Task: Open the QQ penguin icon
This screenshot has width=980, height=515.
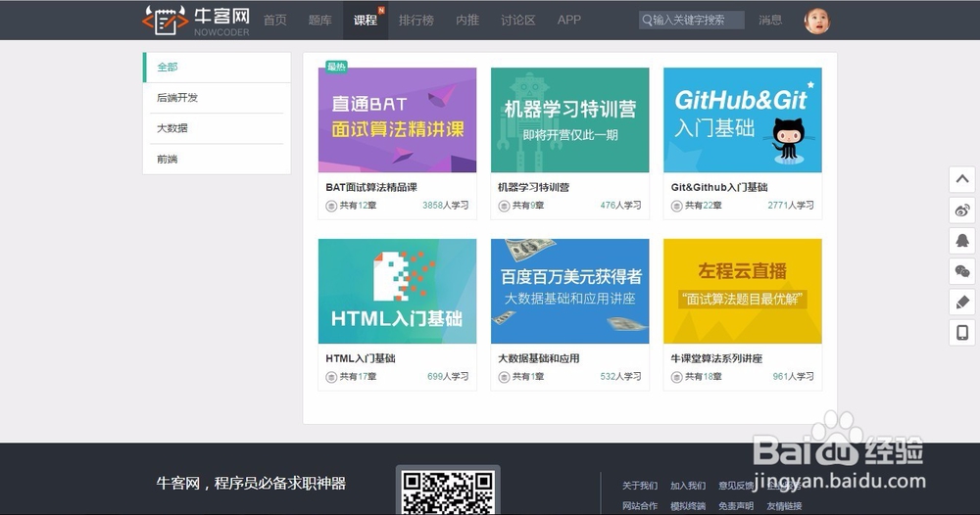Action: pos(962,240)
